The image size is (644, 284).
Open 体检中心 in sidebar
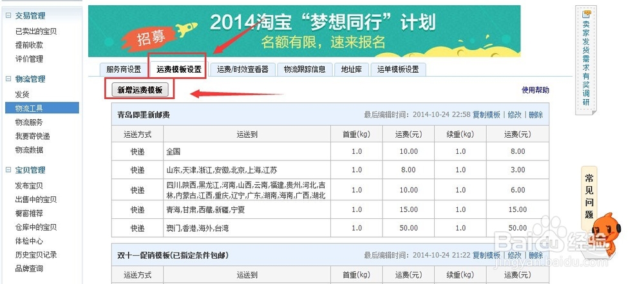[x=29, y=241]
